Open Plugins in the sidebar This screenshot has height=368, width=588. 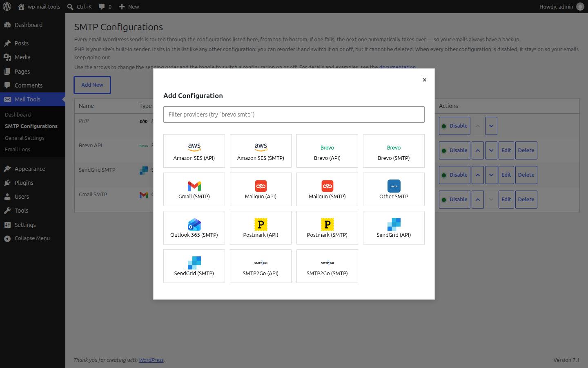[x=33, y=183]
